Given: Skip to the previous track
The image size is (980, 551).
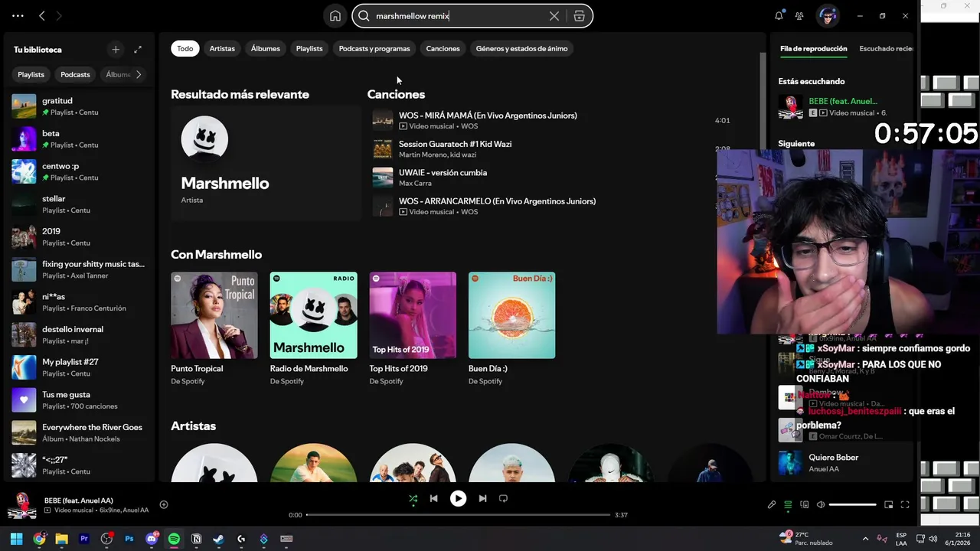Looking at the screenshot, I should point(433,498).
